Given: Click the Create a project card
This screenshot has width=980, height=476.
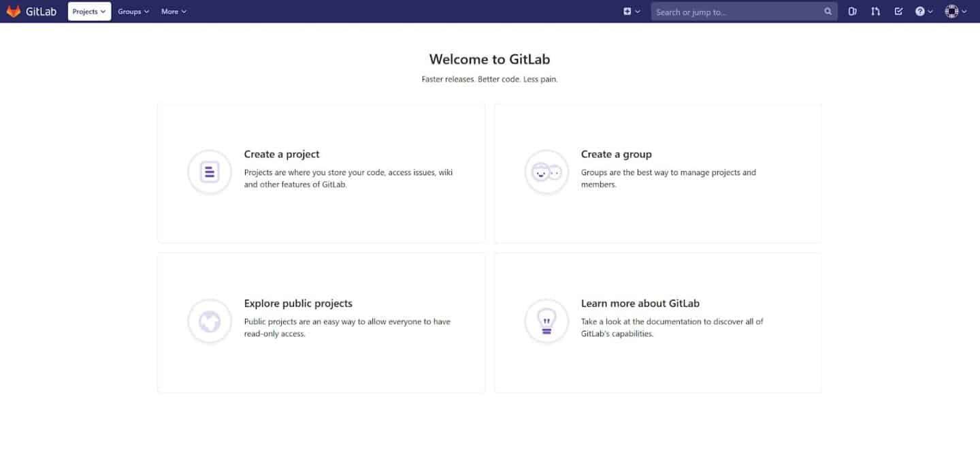Looking at the screenshot, I should [320, 172].
